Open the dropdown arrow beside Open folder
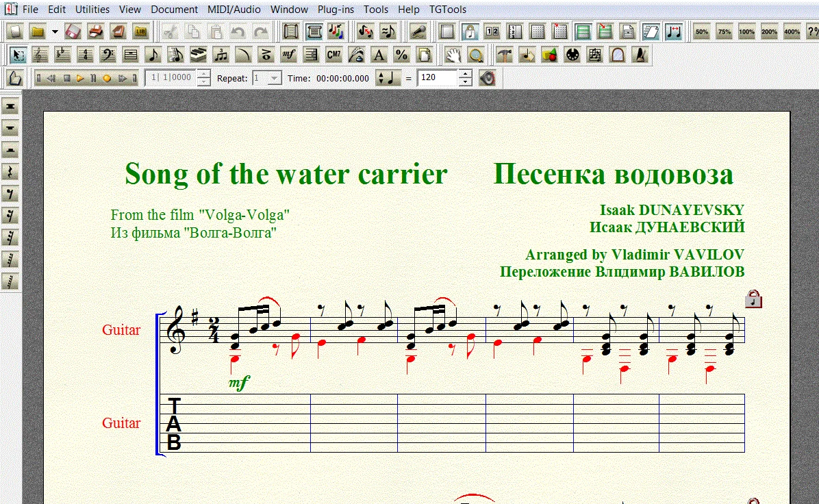Image resolution: width=819 pixels, height=504 pixels. [x=55, y=32]
